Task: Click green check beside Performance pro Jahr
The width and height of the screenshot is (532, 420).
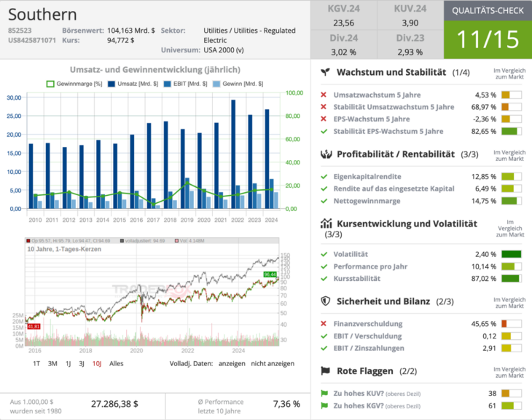Action: (x=324, y=266)
